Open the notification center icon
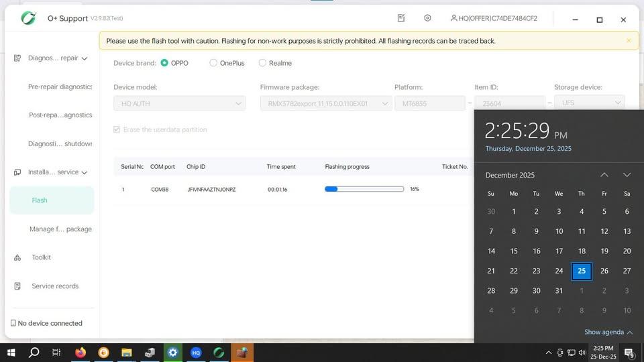Screen dimensions: 644x362 pos(629,353)
